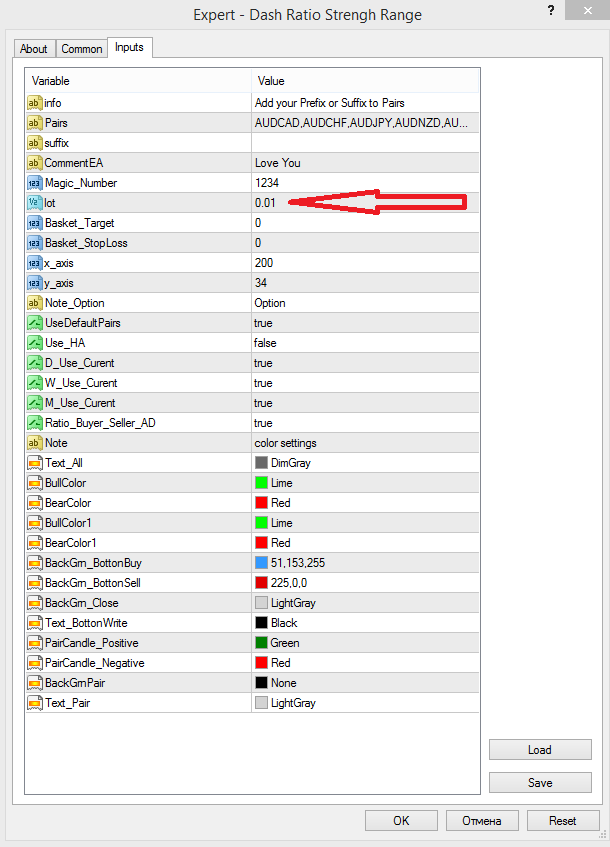Click the integer icon beside x_axis
The image size is (610, 847).
coord(34,263)
